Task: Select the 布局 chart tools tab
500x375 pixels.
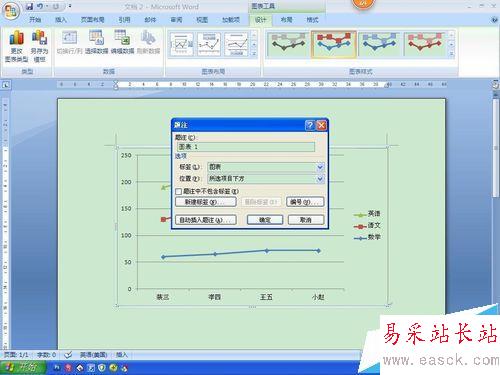Action: tap(286, 20)
